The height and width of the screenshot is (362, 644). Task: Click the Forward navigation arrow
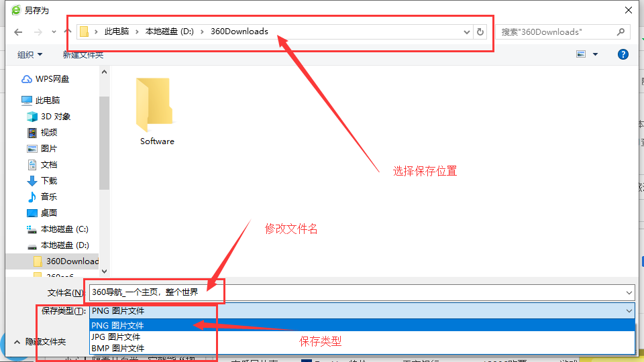point(38,32)
